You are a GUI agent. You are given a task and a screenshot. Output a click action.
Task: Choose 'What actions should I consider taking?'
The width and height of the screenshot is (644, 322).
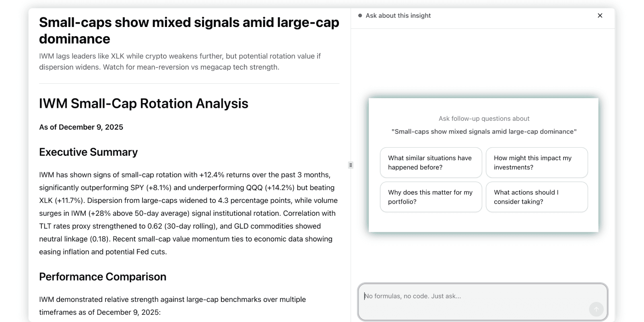click(537, 197)
